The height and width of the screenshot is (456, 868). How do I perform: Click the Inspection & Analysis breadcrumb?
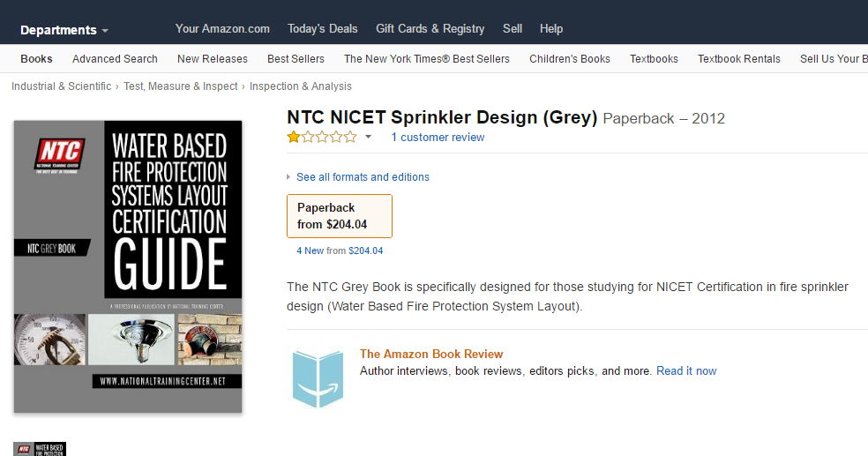pos(300,86)
